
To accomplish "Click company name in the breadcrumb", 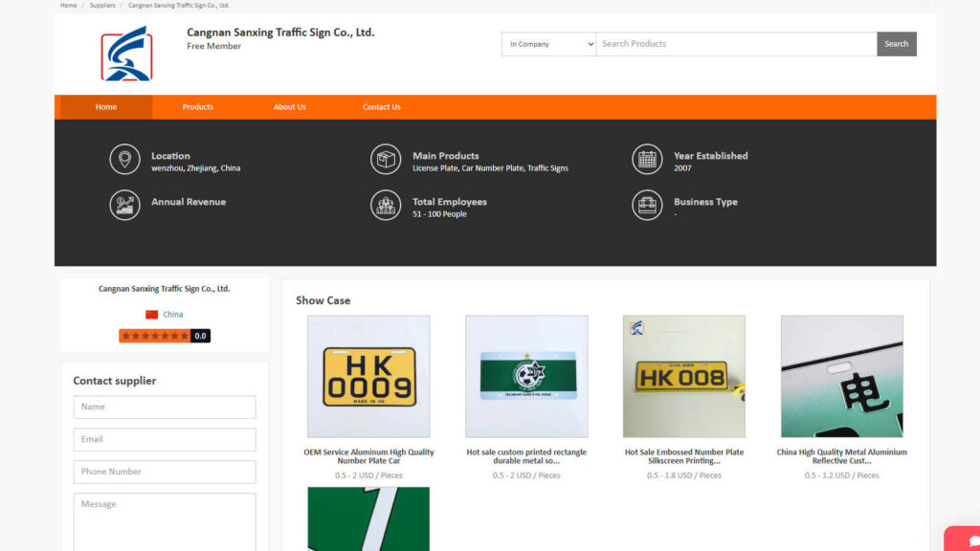I will pos(179,5).
